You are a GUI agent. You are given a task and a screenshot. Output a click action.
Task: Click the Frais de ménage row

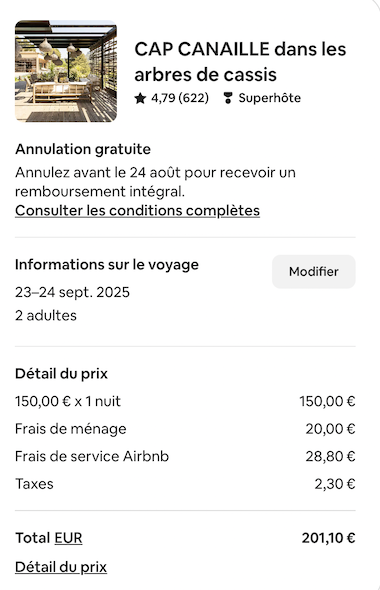click(x=185, y=429)
